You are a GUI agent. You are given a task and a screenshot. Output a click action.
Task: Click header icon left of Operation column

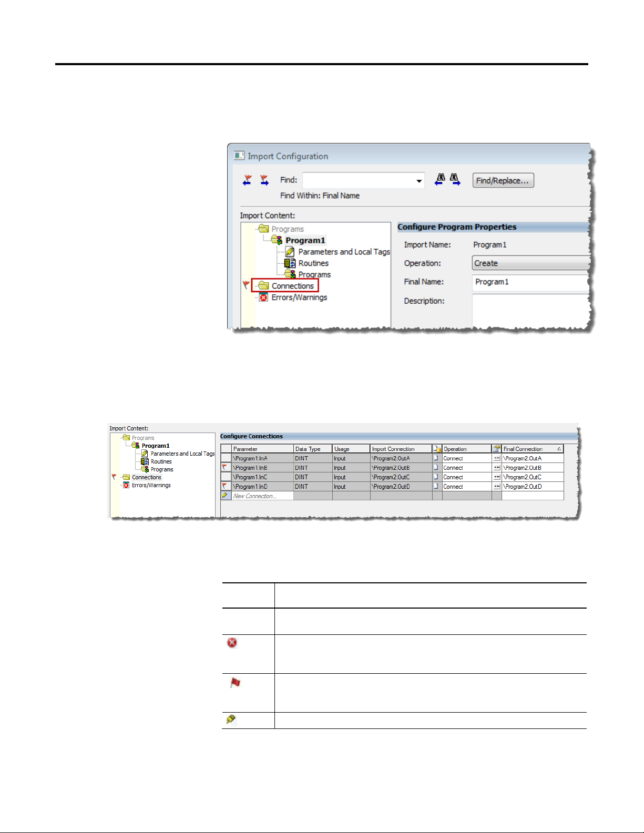(437, 449)
